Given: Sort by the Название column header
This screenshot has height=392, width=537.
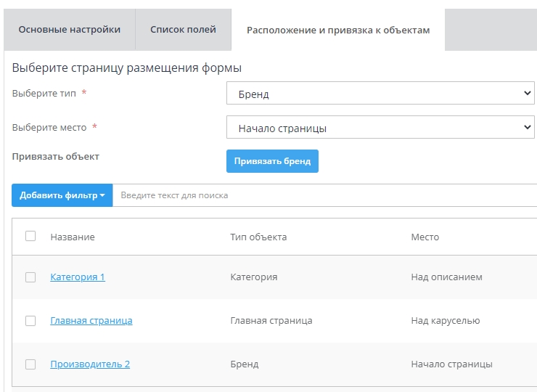Looking at the screenshot, I should point(73,237).
